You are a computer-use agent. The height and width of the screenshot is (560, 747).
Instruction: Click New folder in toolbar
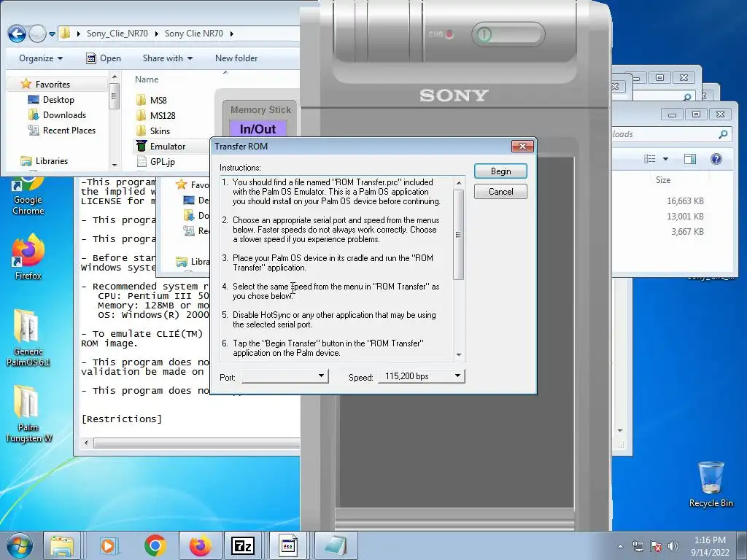coord(236,58)
